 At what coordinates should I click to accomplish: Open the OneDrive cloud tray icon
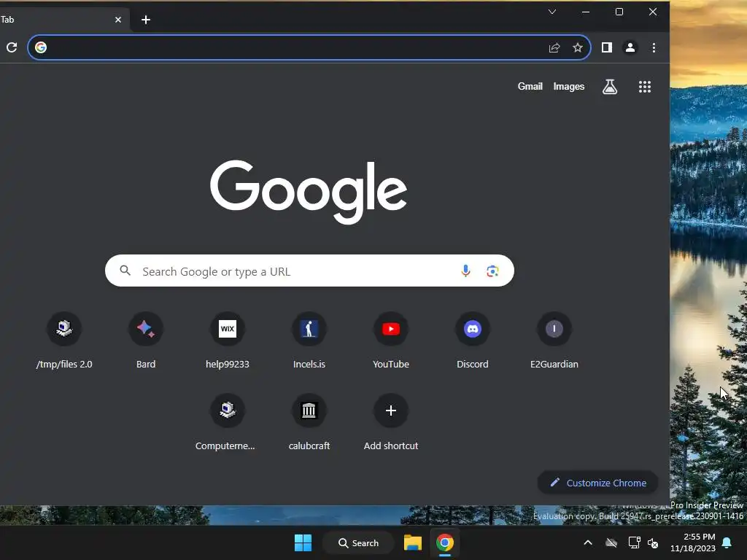[x=611, y=542]
